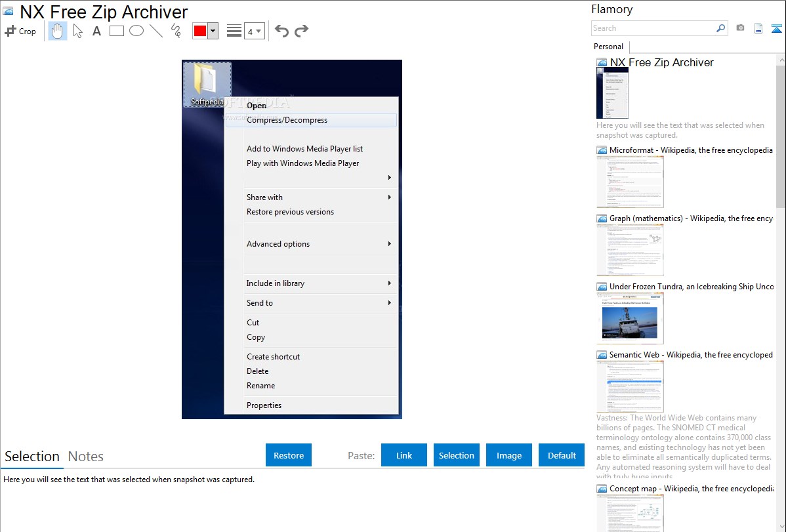This screenshot has width=786, height=532.
Task: Click the icon beside Concept map title
Action: 602,489
